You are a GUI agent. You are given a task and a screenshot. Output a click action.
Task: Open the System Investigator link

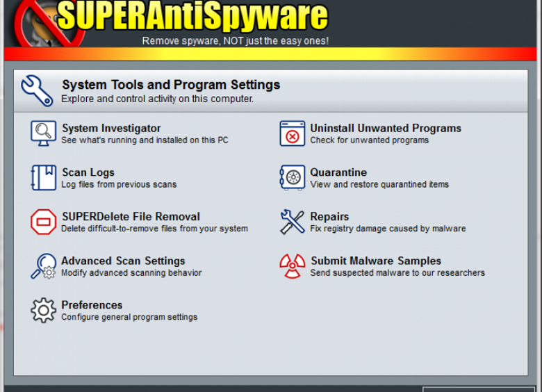click(111, 129)
